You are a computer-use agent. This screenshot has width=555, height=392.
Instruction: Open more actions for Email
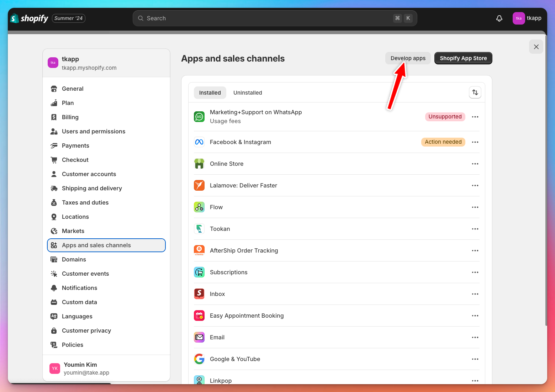click(475, 337)
